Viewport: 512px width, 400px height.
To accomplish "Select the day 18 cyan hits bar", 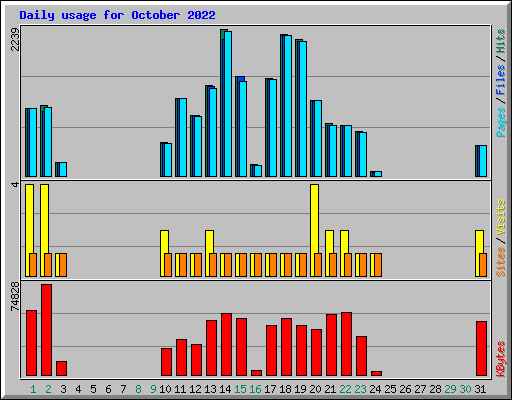I will click(x=288, y=106).
